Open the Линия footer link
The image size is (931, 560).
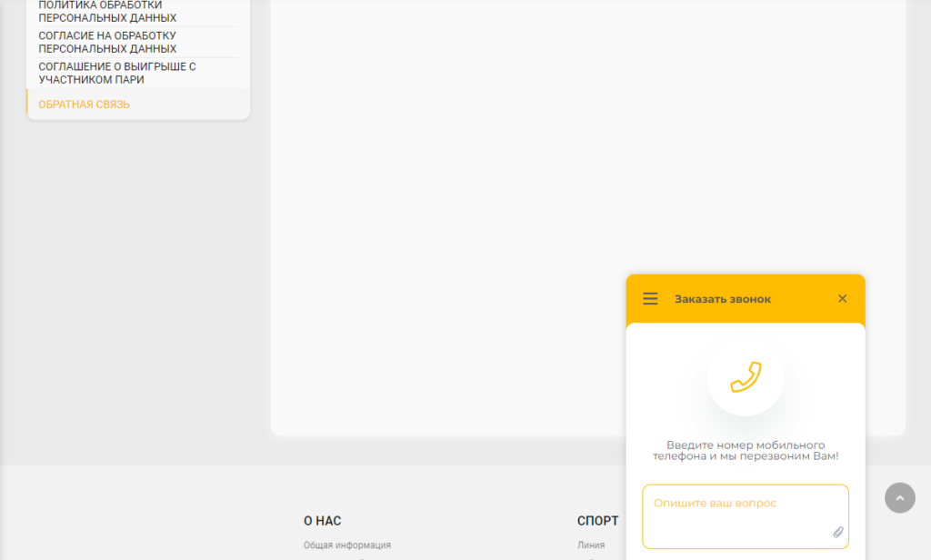(x=591, y=545)
